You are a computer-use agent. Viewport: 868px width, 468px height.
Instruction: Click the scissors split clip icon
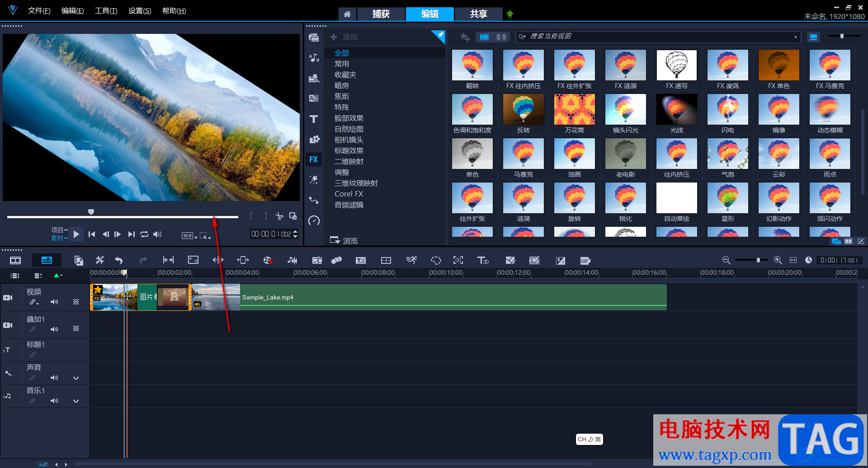pos(279,216)
